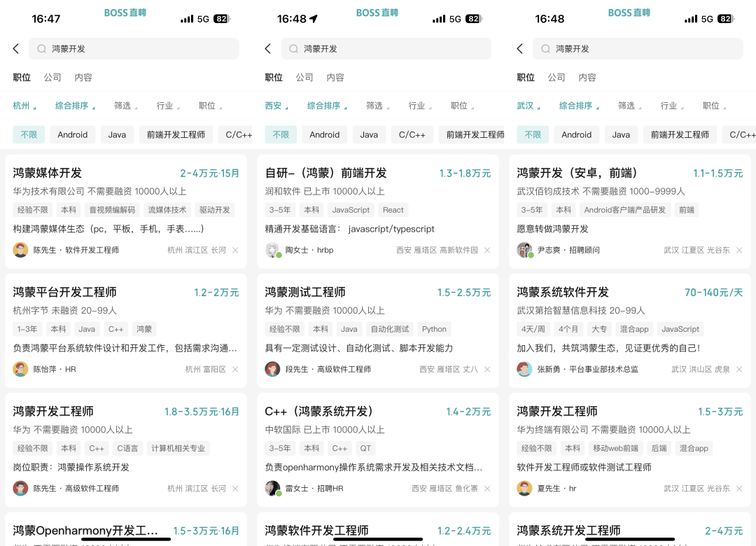Tap 雷女士 招聘HR avatar
The width and height of the screenshot is (756, 546).
point(272,488)
